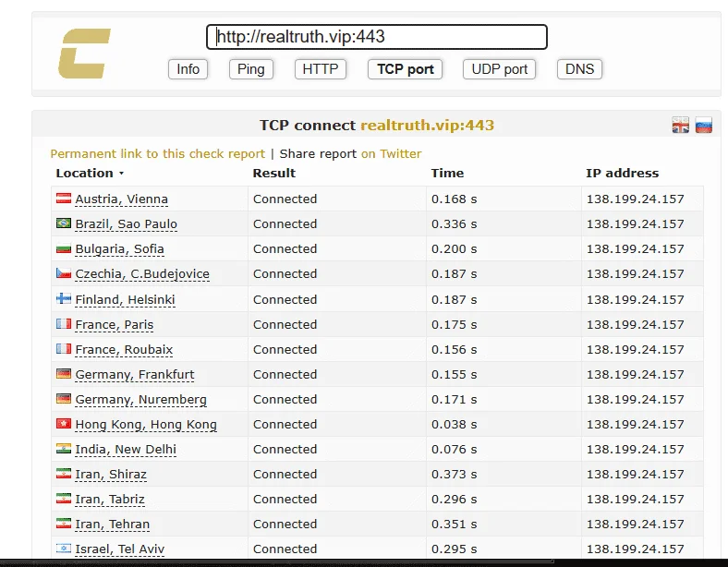Open Finland, Helsinki node details
Image resolution: width=728 pixels, height=567 pixels.
tap(125, 300)
